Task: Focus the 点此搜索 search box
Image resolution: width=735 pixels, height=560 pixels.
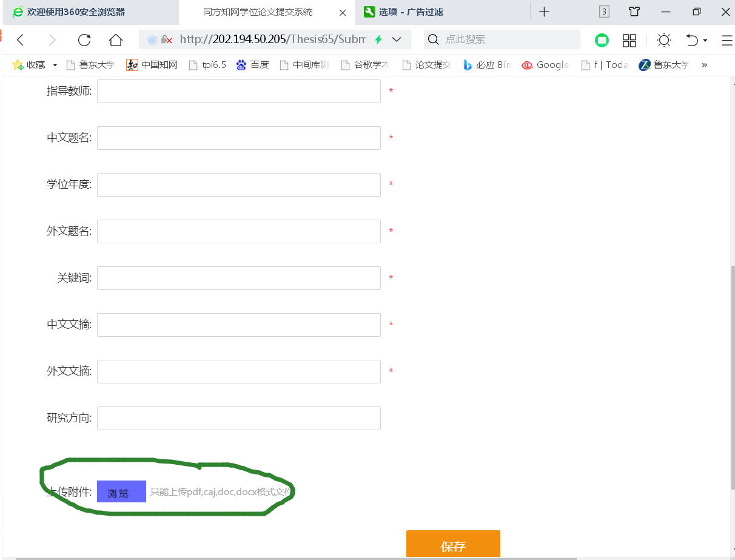Action: point(501,39)
